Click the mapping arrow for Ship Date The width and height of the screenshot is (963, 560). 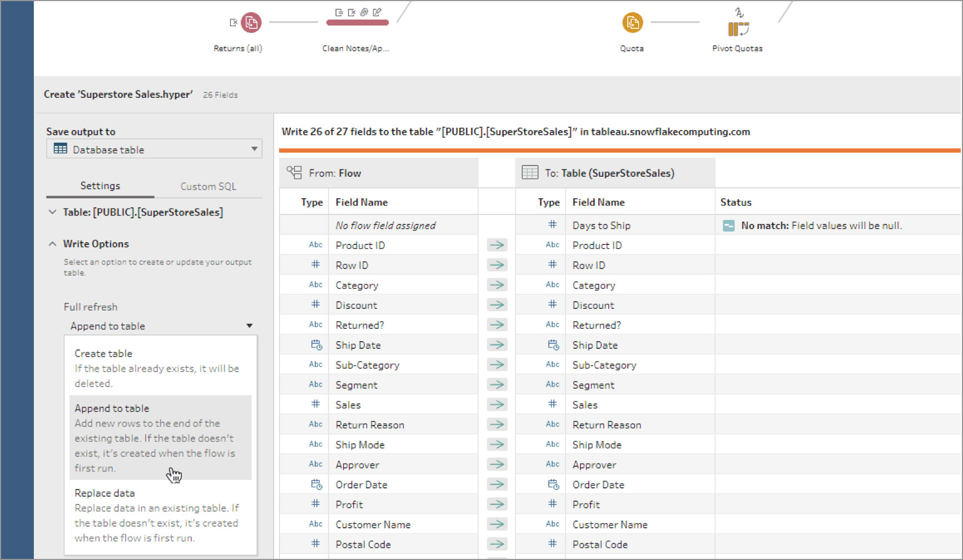[x=497, y=345]
